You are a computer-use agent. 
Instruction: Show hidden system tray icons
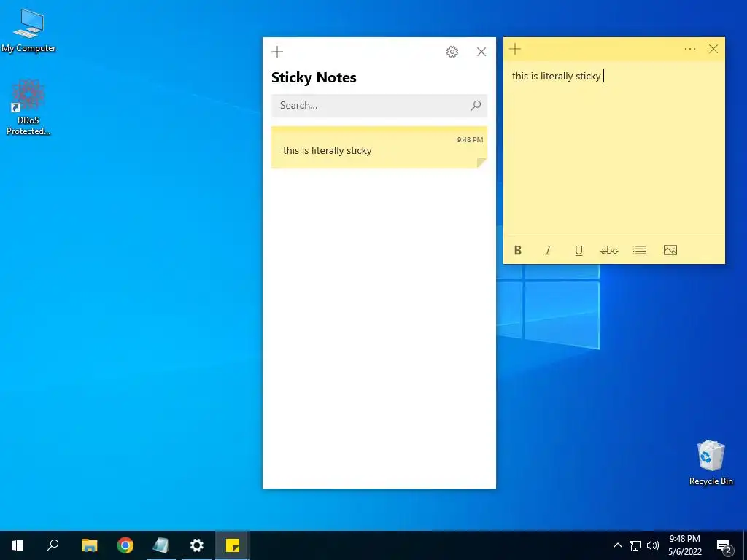[x=617, y=545]
